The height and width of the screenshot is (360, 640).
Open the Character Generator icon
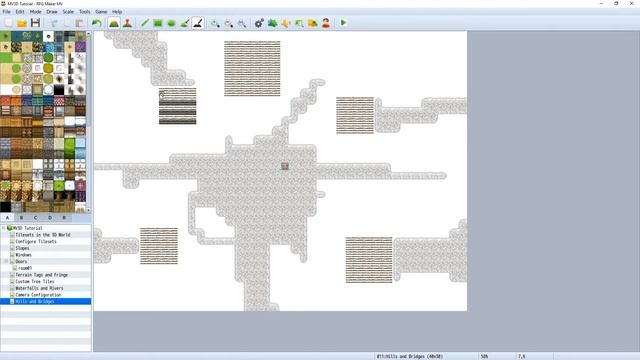point(326,23)
